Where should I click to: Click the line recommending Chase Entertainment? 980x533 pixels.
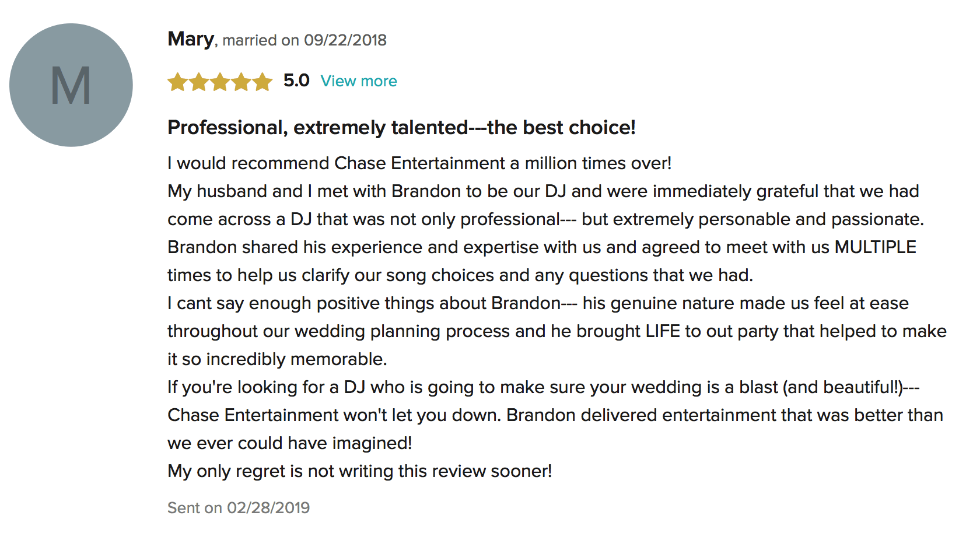pos(419,163)
